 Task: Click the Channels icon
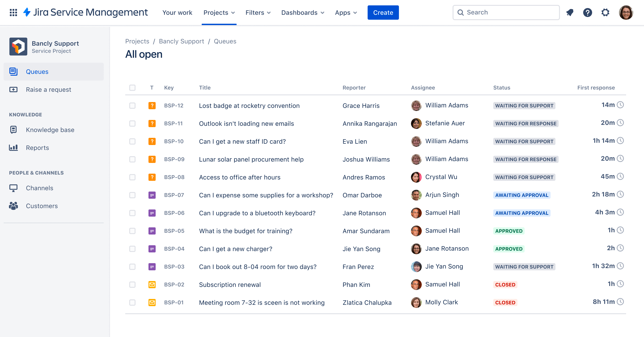[x=13, y=188]
